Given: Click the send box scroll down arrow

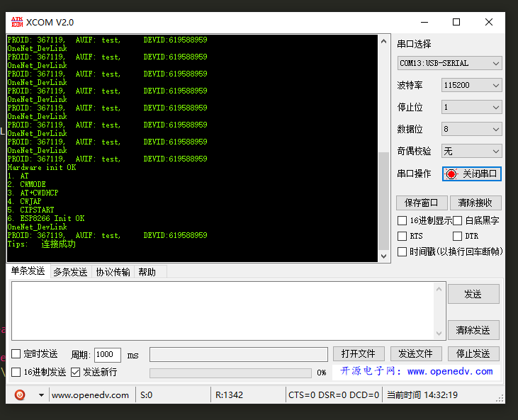Looking at the screenshot, I should pyautogui.click(x=439, y=333).
